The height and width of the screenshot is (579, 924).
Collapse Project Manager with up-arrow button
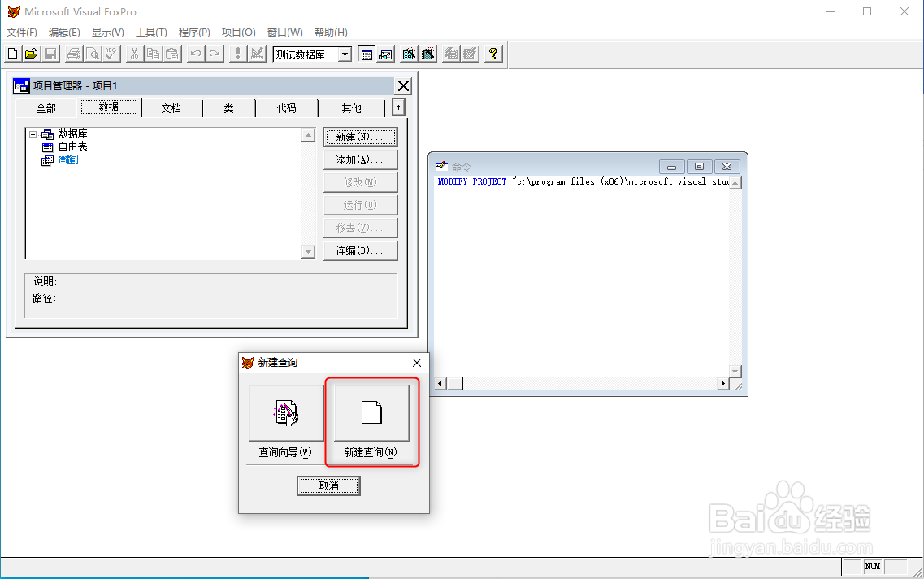coord(398,107)
